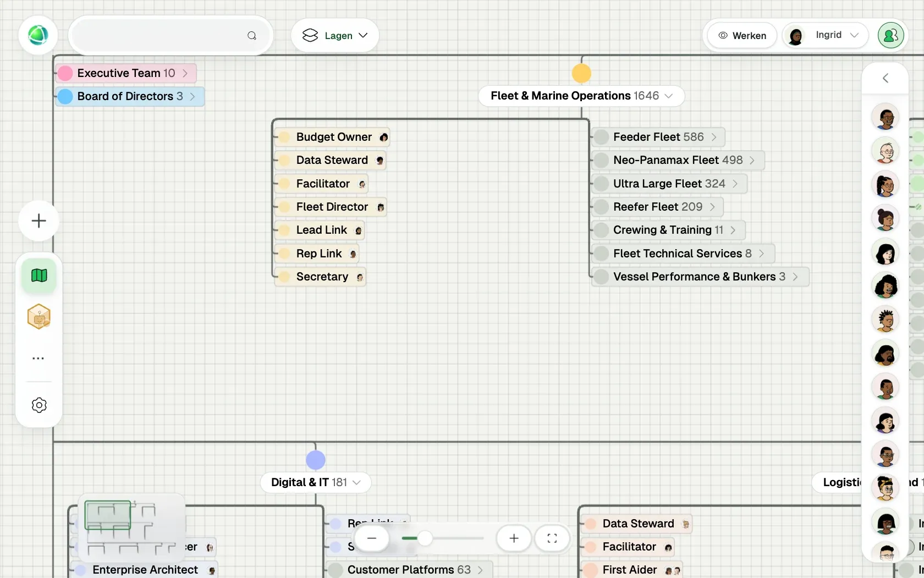This screenshot has width=924, height=578.
Task: Select the First Aider role
Action: click(632, 570)
